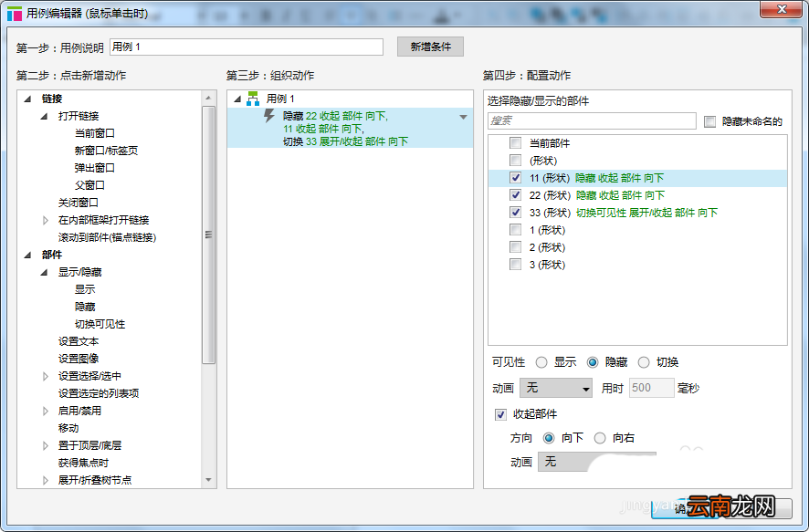
Task: Click the 新增条件 button
Action: [430, 47]
